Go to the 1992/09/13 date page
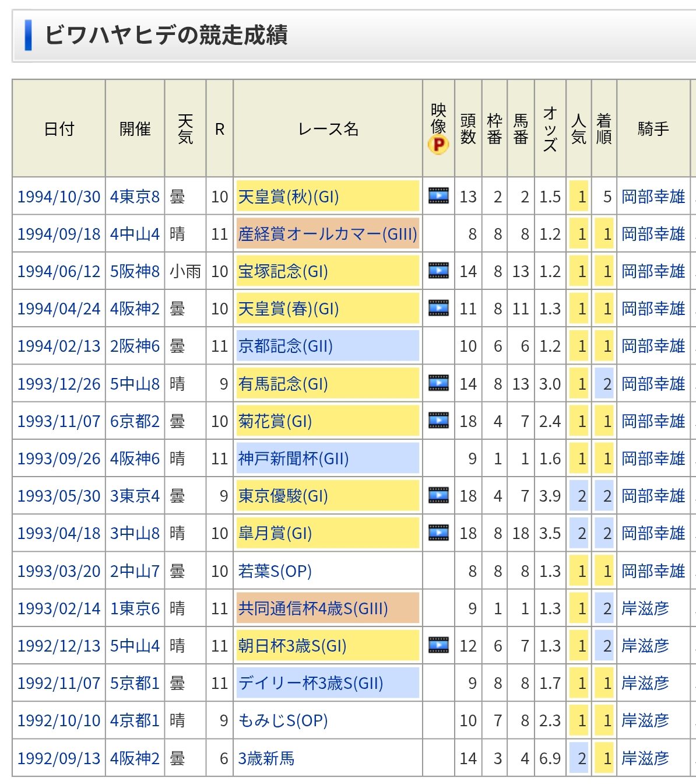The height and width of the screenshot is (784, 696). click(59, 758)
